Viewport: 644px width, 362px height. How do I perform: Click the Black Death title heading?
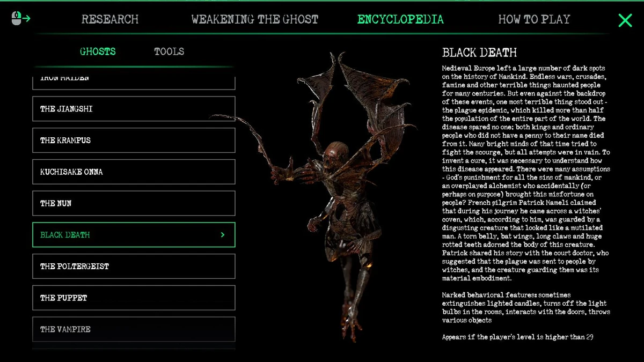pyautogui.click(x=479, y=53)
